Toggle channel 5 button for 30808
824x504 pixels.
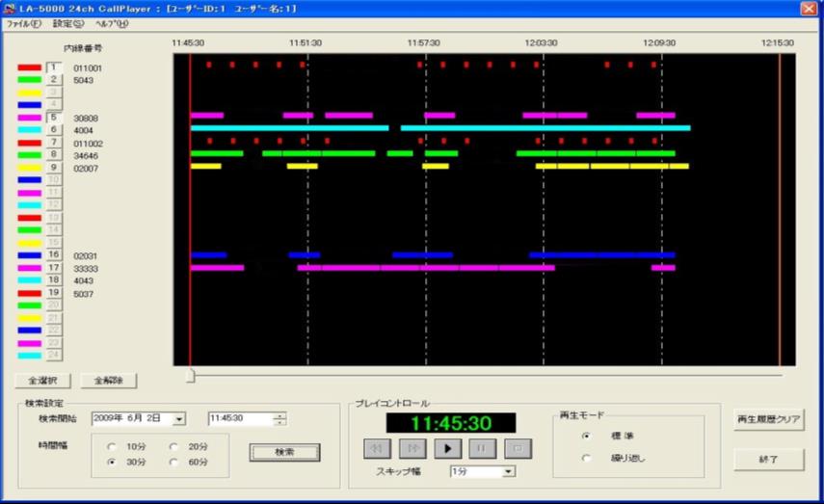pos(54,118)
